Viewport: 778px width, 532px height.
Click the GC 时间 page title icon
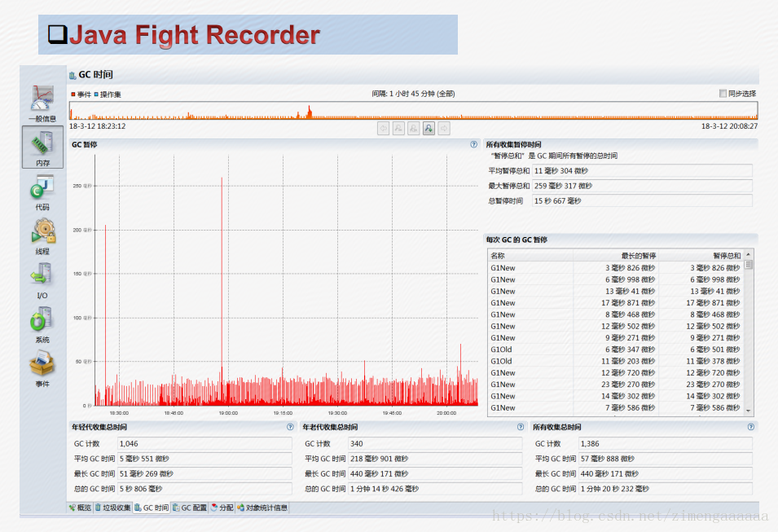[73, 76]
